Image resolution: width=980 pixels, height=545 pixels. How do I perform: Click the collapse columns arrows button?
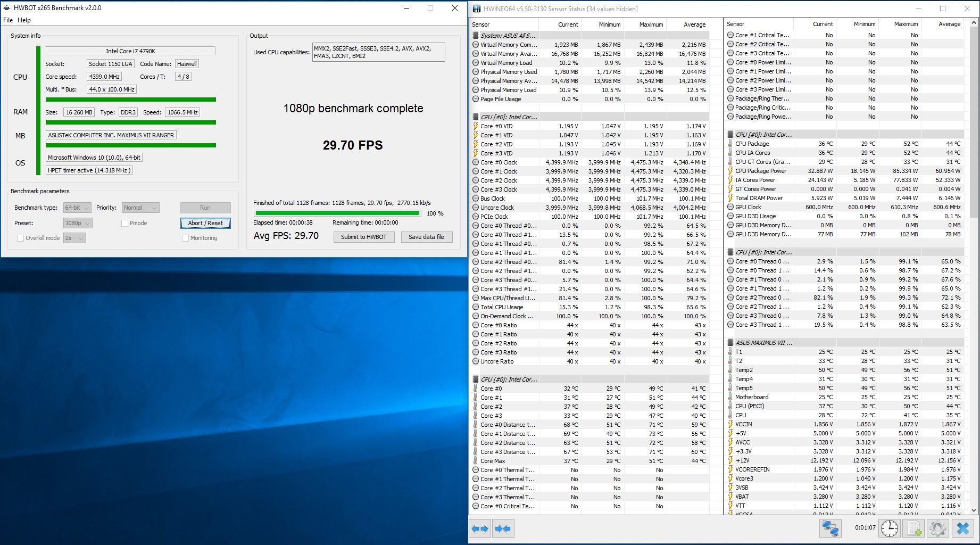click(x=503, y=529)
